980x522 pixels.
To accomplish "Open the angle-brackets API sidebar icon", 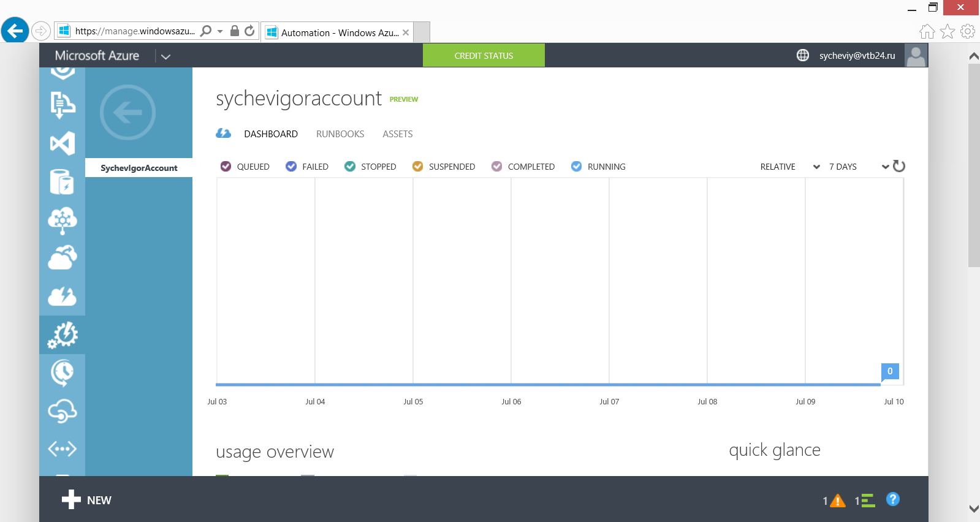I will [x=63, y=449].
